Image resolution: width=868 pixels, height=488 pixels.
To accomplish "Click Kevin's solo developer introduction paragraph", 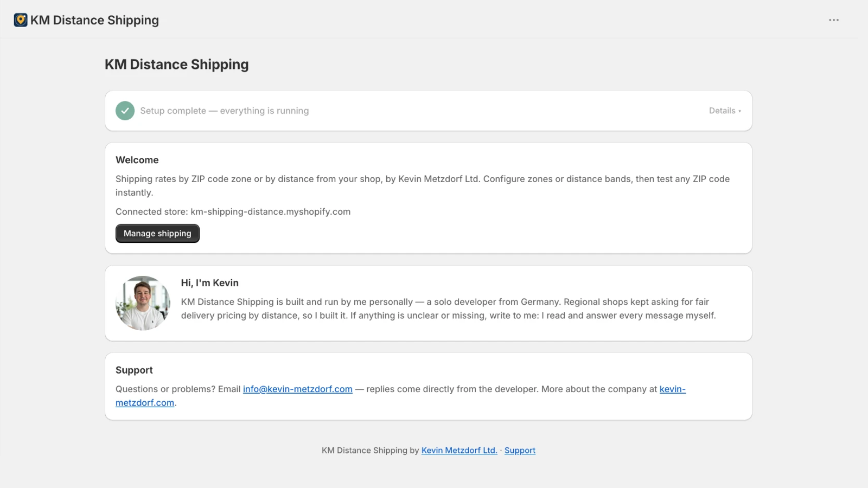I will pyautogui.click(x=449, y=309).
